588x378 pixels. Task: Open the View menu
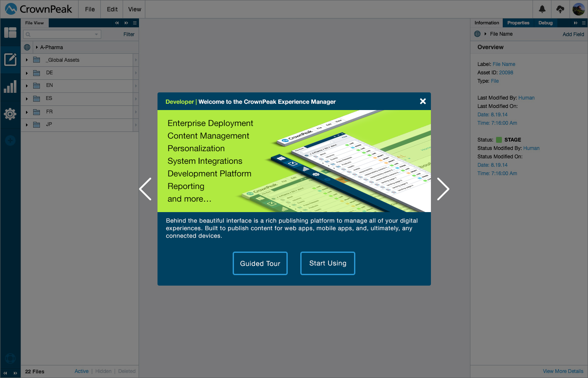pyautogui.click(x=135, y=9)
